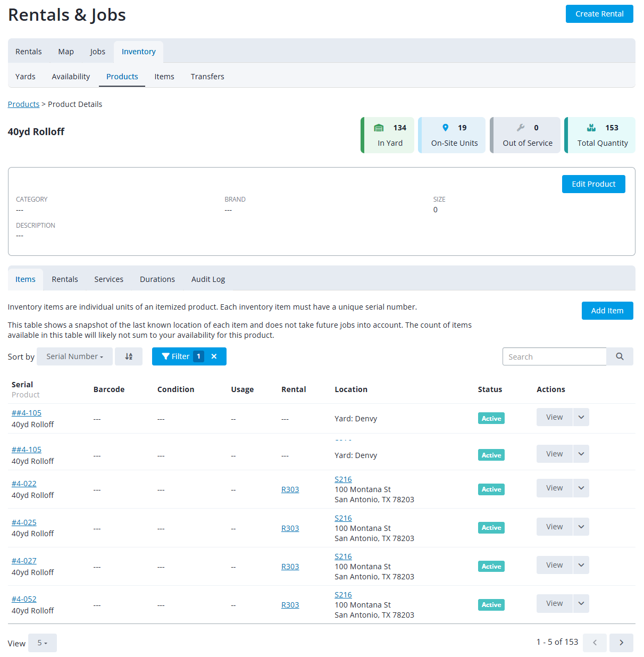Open S216 location link for #4-027

[343, 556]
